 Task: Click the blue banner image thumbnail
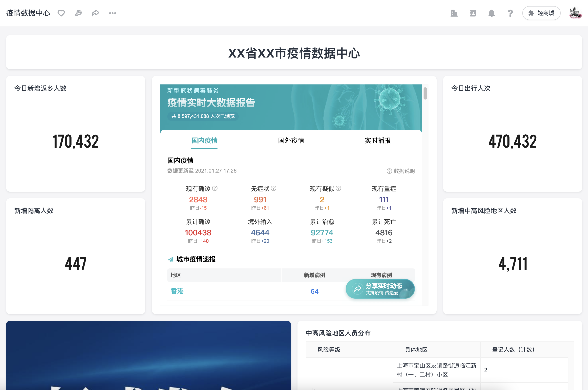tap(149, 355)
